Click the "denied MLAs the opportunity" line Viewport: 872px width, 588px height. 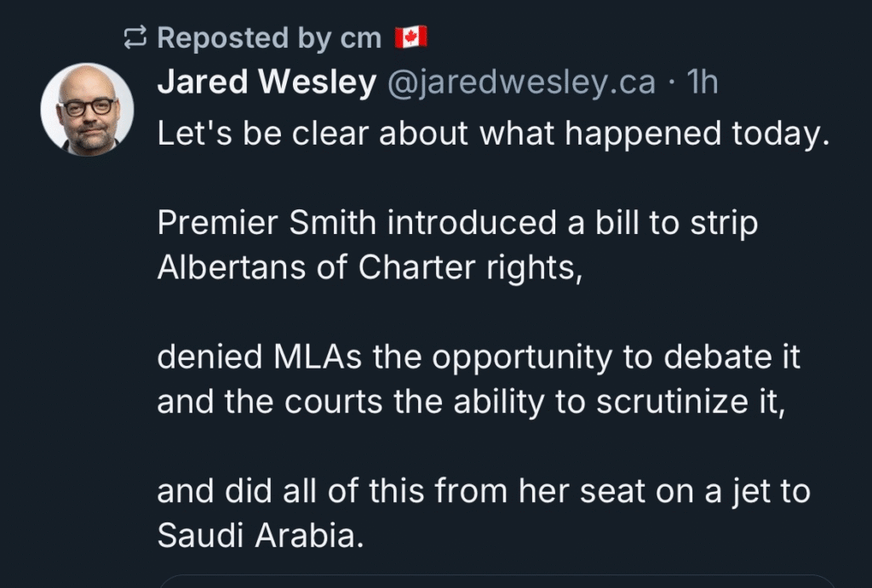click(x=479, y=357)
